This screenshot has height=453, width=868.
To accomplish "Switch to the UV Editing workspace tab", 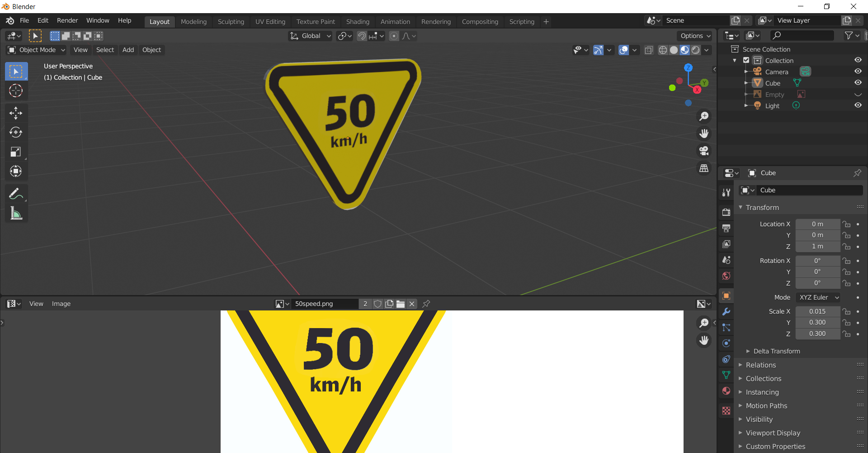I will (270, 22).
